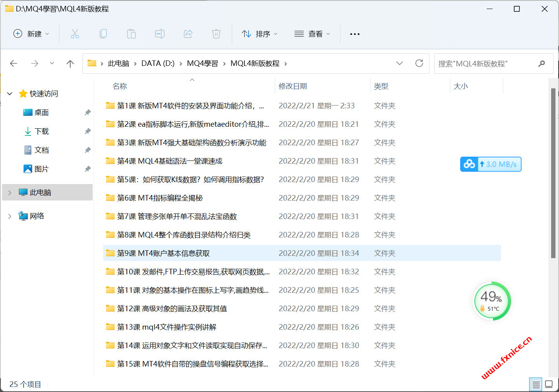Switch to large thumbnails view icon

pos(549,384)
